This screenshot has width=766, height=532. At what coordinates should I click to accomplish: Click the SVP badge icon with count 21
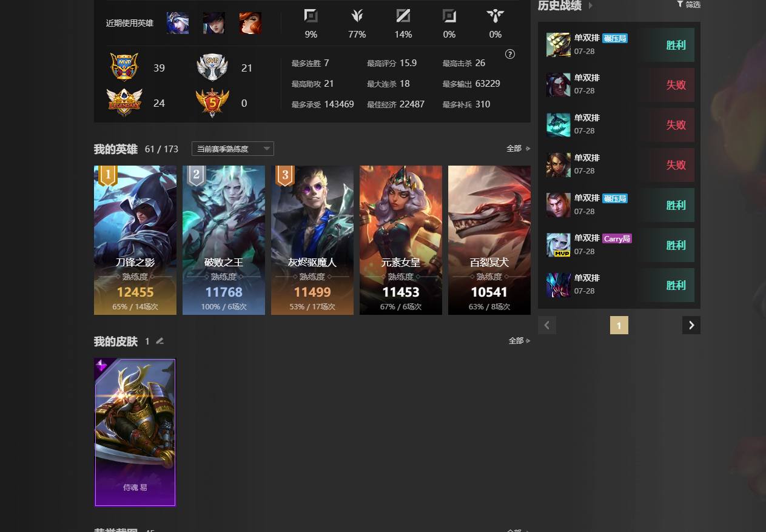[212, 67]
